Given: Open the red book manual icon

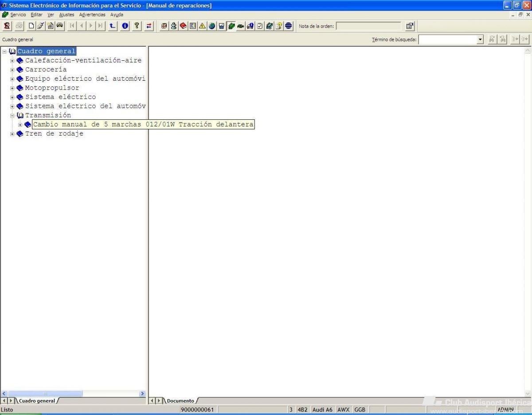Looking at the screenshot, I should coord(183,26).
